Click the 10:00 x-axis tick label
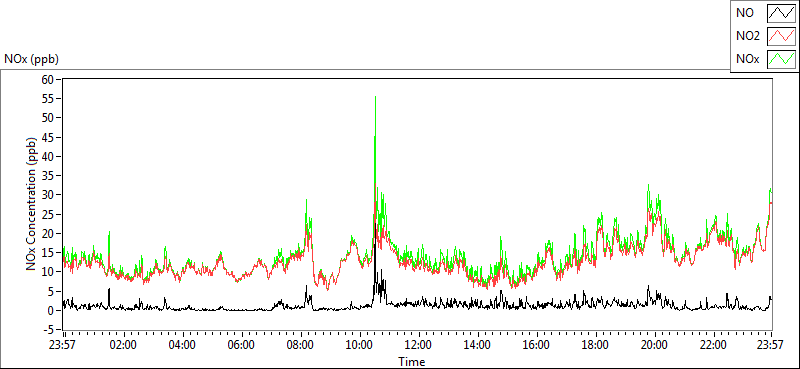 pos(360,344)
